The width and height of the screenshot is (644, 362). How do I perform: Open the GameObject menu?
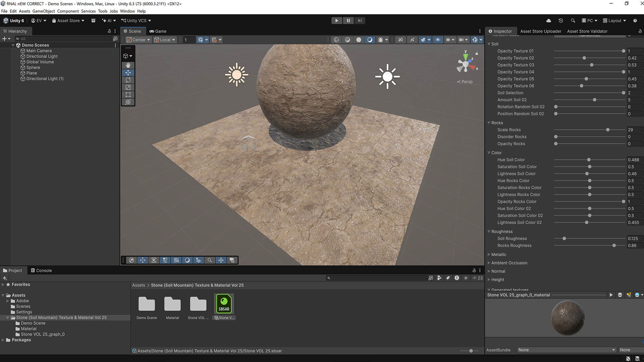(x=43, y=11)
